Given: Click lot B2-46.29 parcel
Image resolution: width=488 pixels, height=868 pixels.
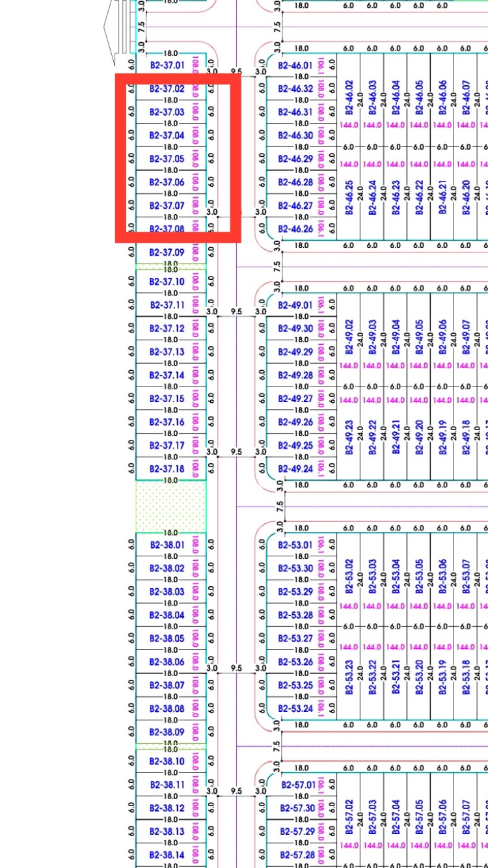Looking at the screenshot, I should click(x=295, y=159).
